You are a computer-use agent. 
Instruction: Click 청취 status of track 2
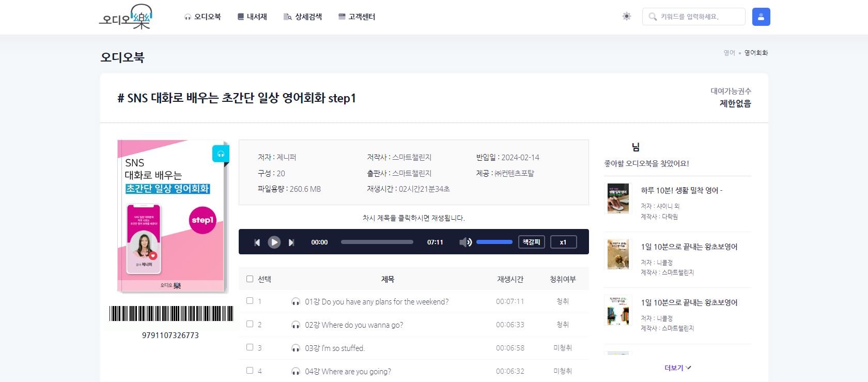[x=563, y=325]
